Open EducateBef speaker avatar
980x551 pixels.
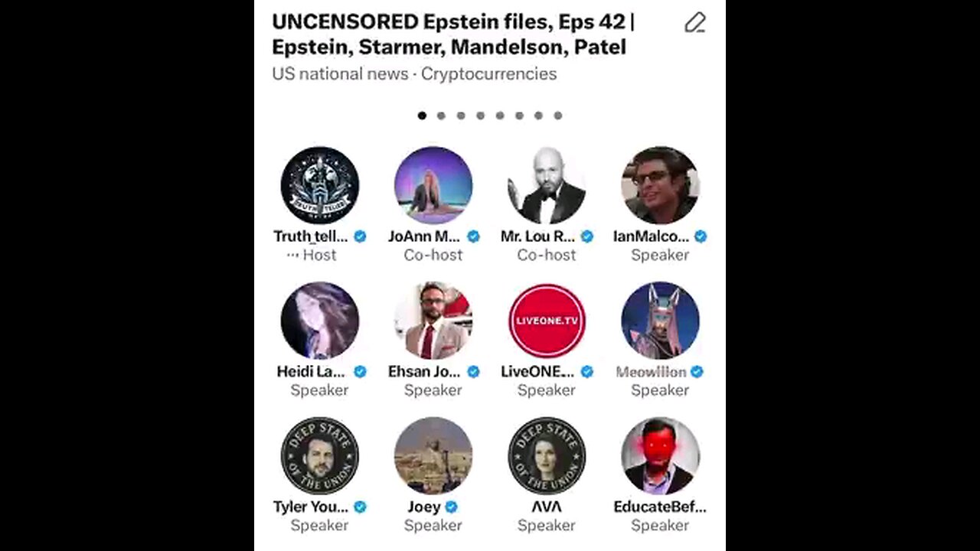click(660, 455)
